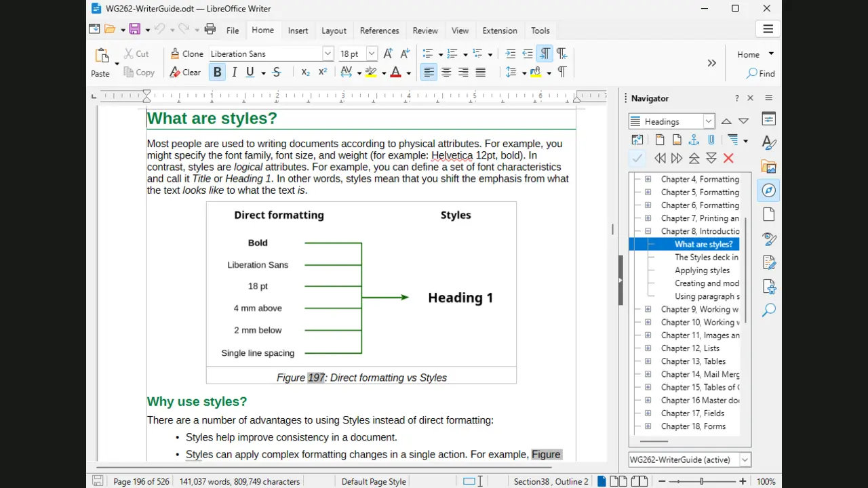
Task: Open the Styles deck in sidebar
Action: 768,143
